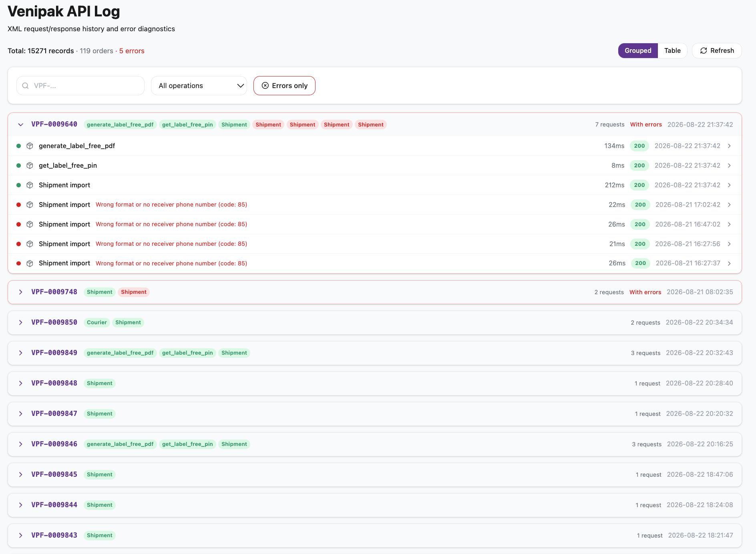Expand the VPF-0009846 order group

click(x=20, y=444)
